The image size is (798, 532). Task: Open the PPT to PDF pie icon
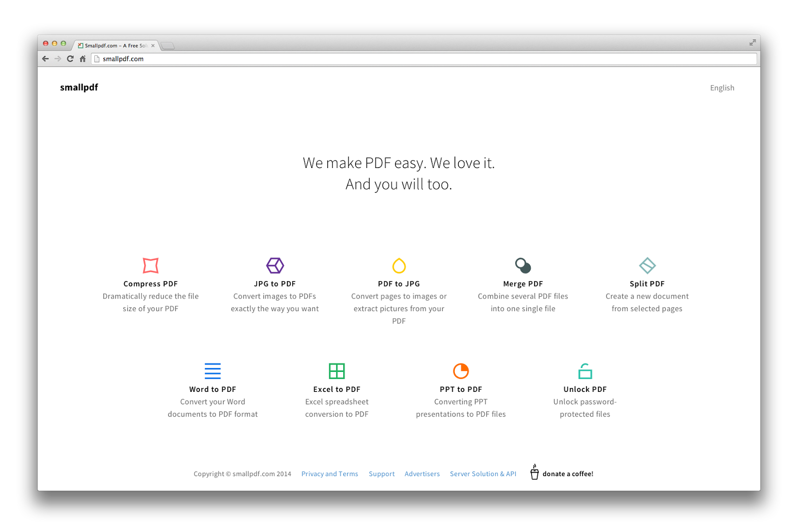[461, 371]
